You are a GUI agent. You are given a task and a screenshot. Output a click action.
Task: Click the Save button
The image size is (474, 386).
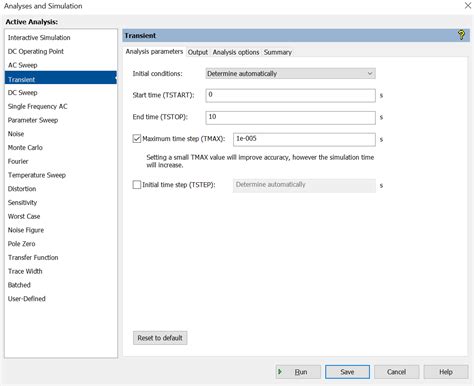(x=347, y=372)
